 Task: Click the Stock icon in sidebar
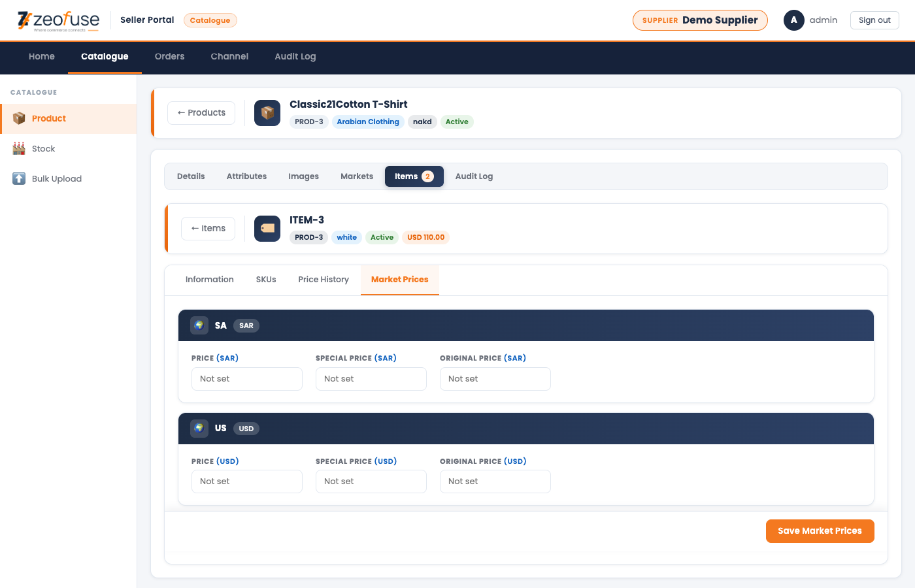[19, 148]
